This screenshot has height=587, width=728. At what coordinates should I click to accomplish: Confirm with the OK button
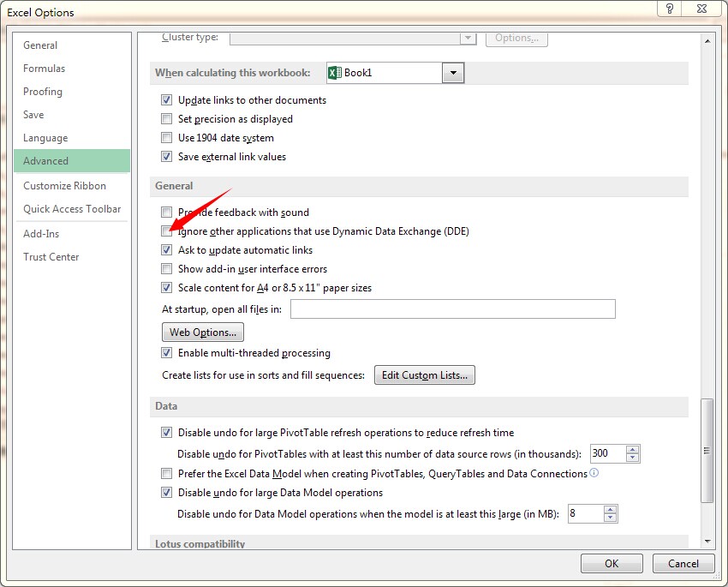pos(612,563)
